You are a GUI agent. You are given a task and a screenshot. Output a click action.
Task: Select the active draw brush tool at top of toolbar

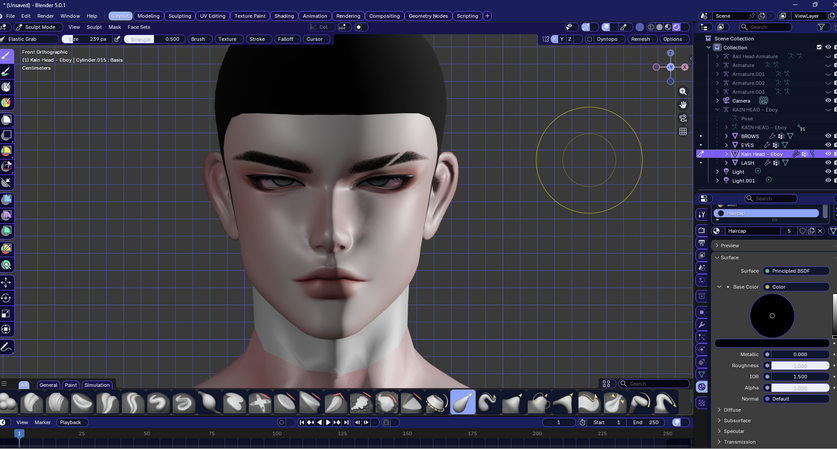(x=6, y=56)
